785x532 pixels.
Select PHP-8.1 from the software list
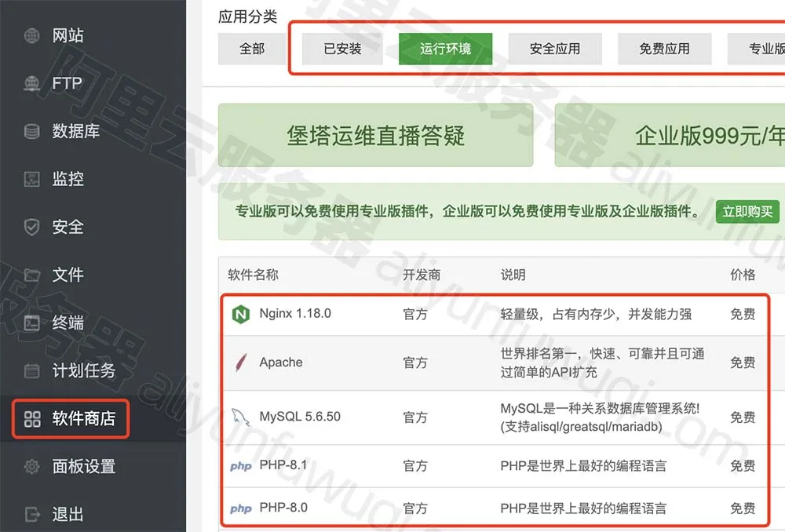283,465
